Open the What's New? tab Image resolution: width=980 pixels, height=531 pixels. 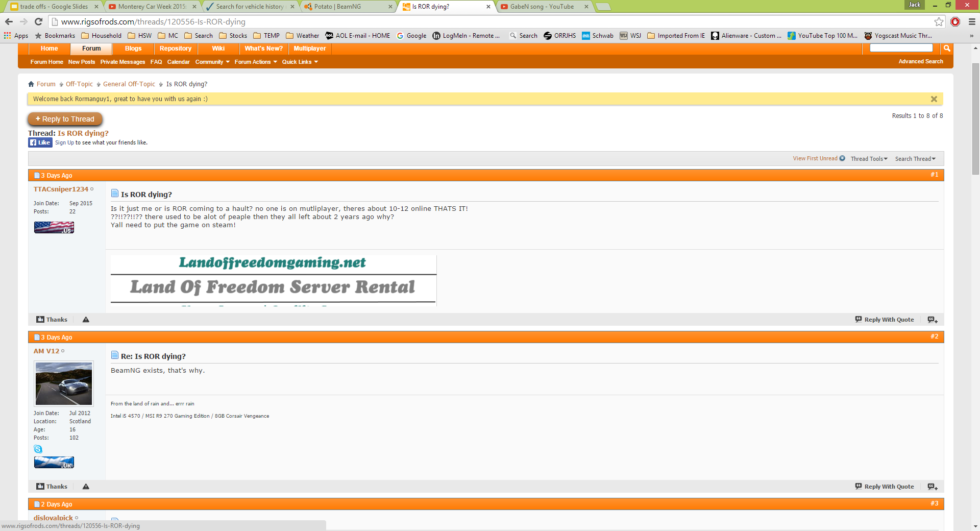click(x=263, y=49)
